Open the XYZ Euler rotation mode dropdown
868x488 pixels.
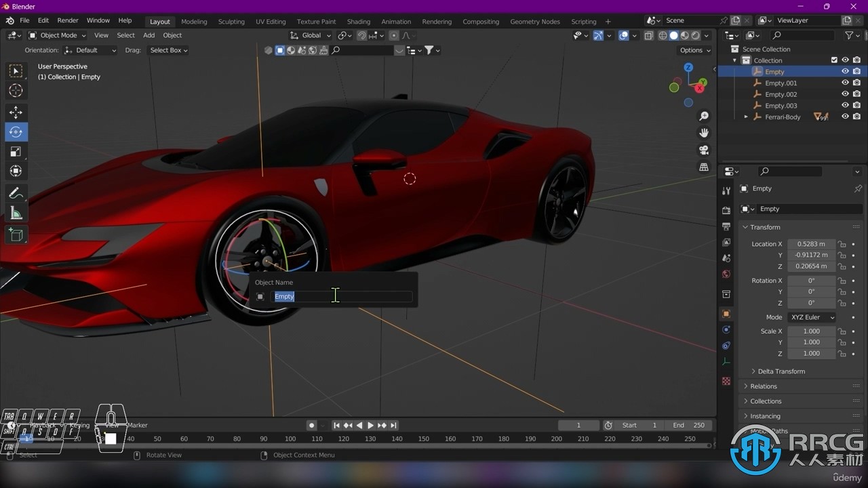click(811, 317)
